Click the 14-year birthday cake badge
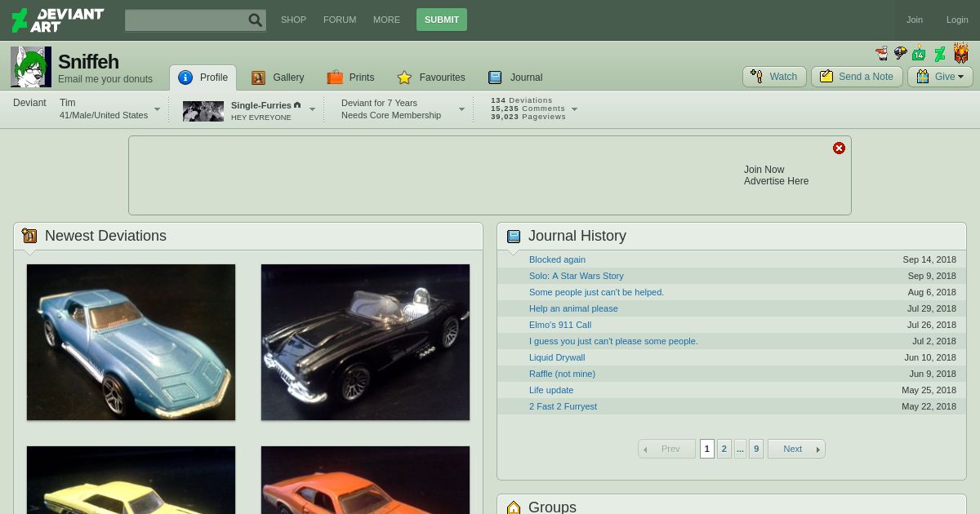 point(919,53)
